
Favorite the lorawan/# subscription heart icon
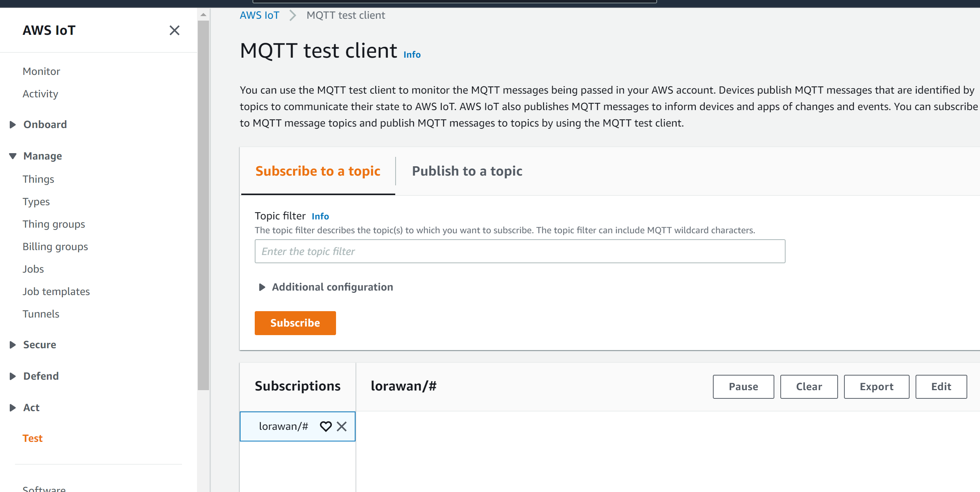(x=326, y=426)
